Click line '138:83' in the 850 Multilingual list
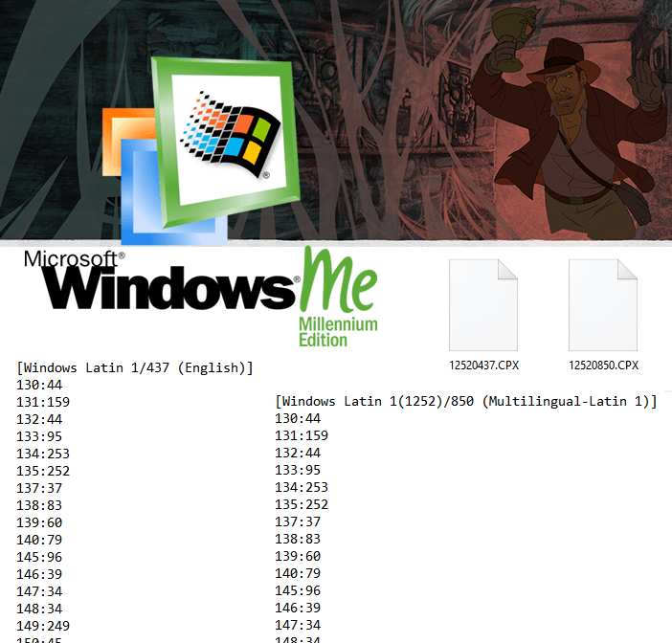This screenshot has height=643, width=672. (298, 539)
